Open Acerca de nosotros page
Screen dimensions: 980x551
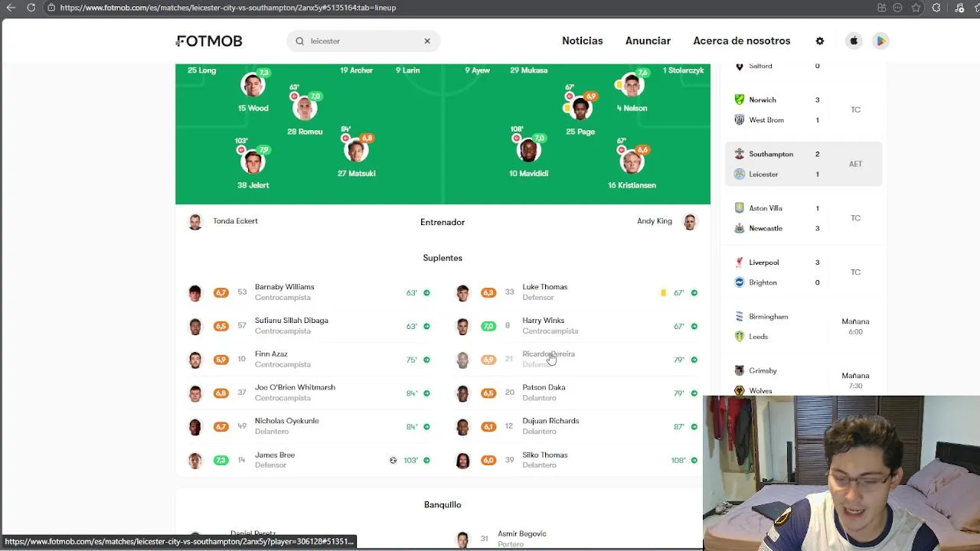[x=741, y=41]
